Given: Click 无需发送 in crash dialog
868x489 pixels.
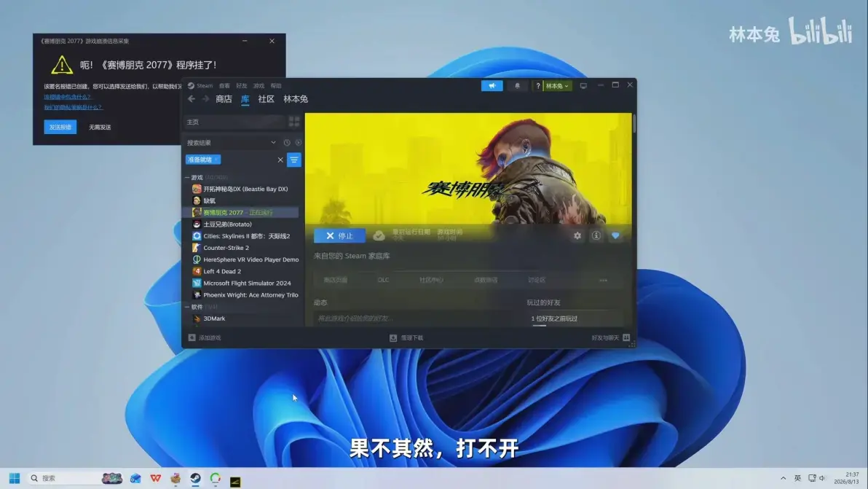Looking at the screenshot, I should [100, 128].
